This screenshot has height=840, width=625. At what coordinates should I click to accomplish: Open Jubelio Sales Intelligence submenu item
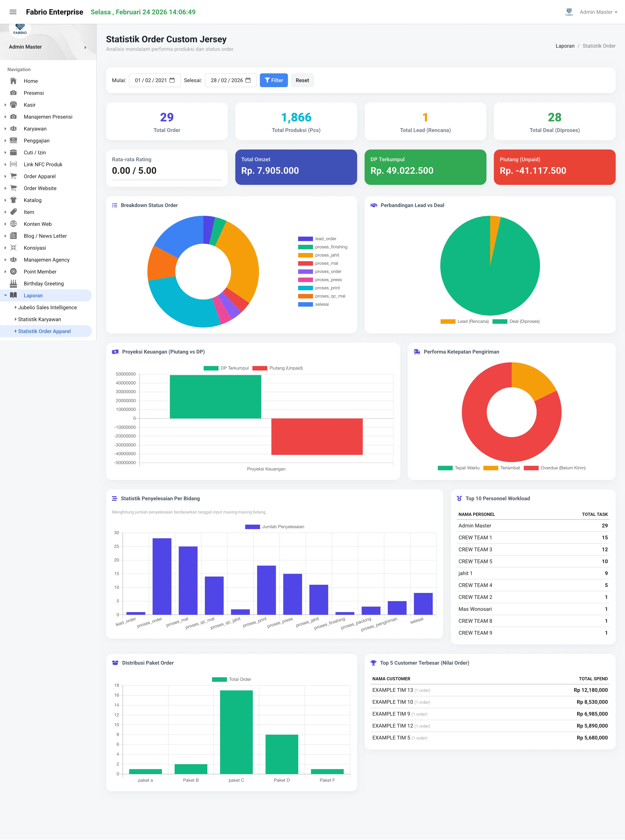47,307
